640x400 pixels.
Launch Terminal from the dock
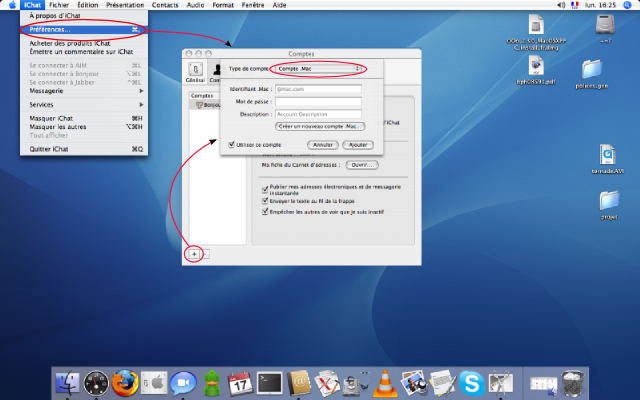click(x=269, y=383)
